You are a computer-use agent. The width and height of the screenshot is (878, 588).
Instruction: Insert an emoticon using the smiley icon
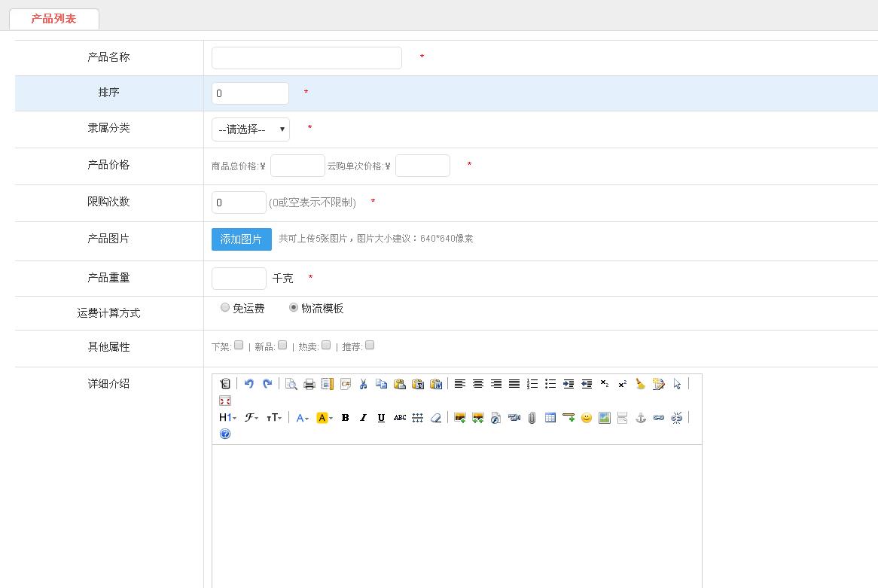[586, 418]
